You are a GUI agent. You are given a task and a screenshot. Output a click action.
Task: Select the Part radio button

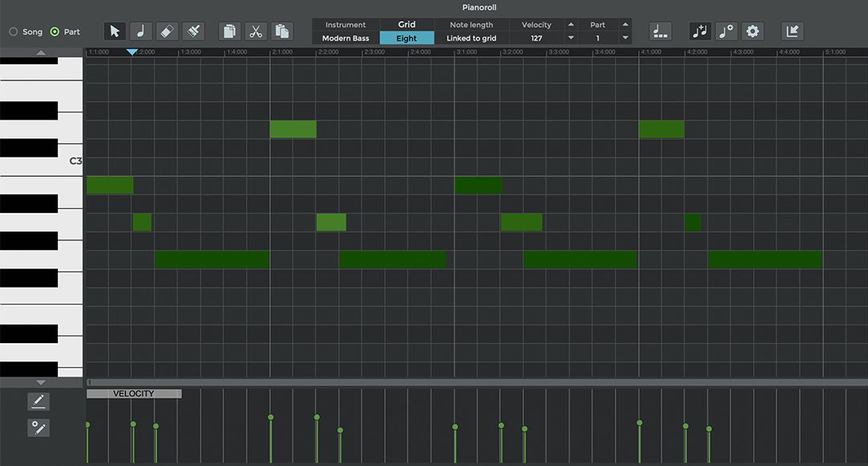[x=55, y=32]
